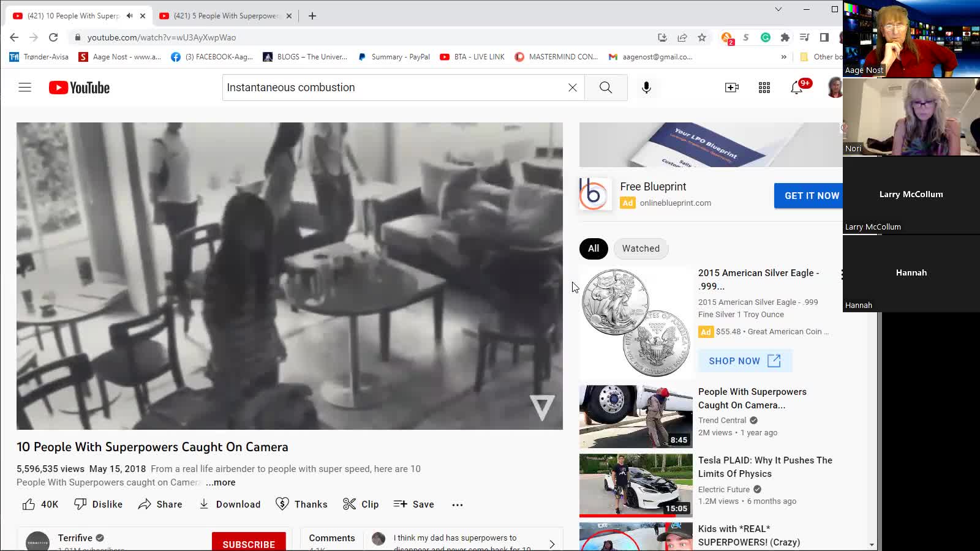Image resolution: width=980 pixels, height=551 pixels.
Task: Close the 10 People With Superpowers tab
Action: tap(143, 16)
